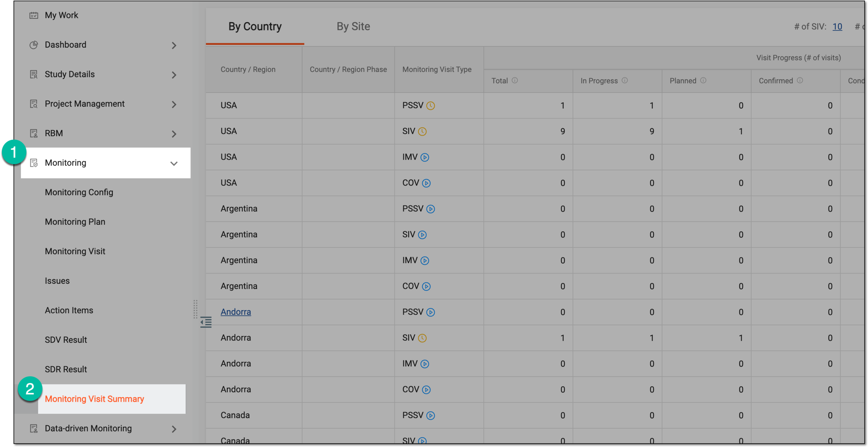Open the Andorra country link
The image size is (868, 447).
tap(236, 312)
